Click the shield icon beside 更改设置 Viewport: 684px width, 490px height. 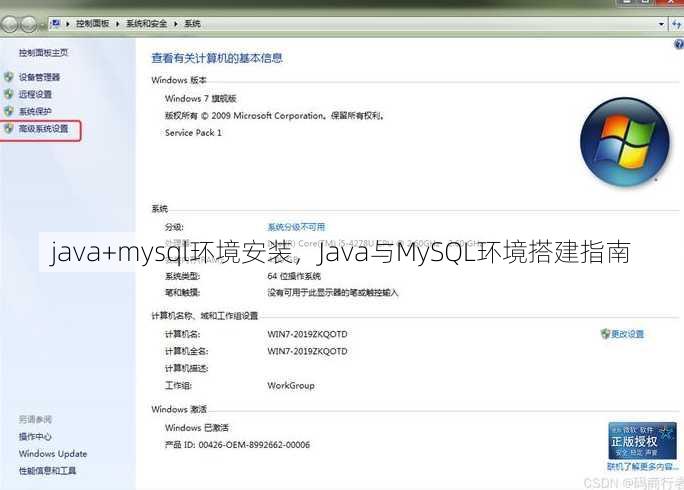tap(605, 334)
